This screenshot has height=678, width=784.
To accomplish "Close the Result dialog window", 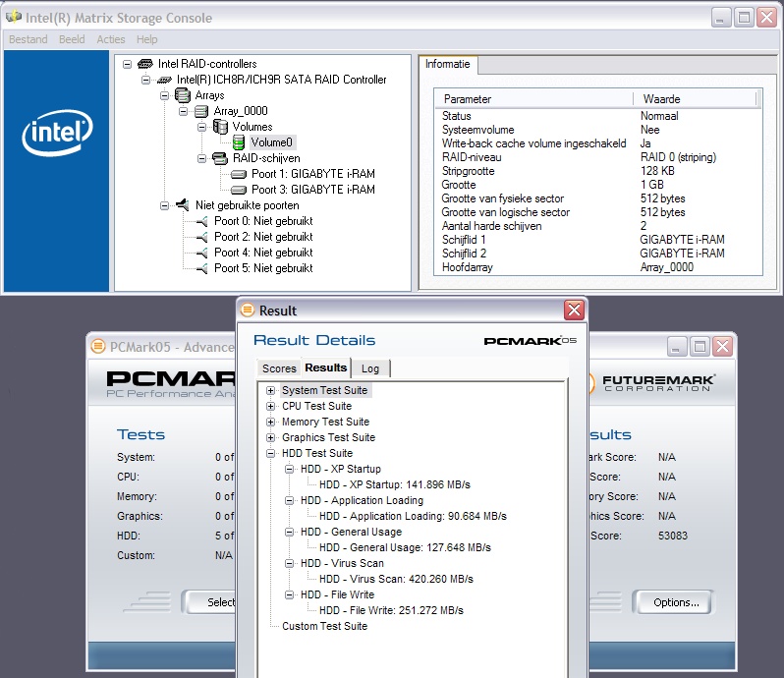I will click(574, 311).
